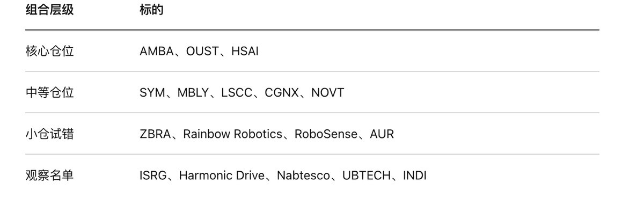
Task: Click the OUST ticker text
Action: 202,52
